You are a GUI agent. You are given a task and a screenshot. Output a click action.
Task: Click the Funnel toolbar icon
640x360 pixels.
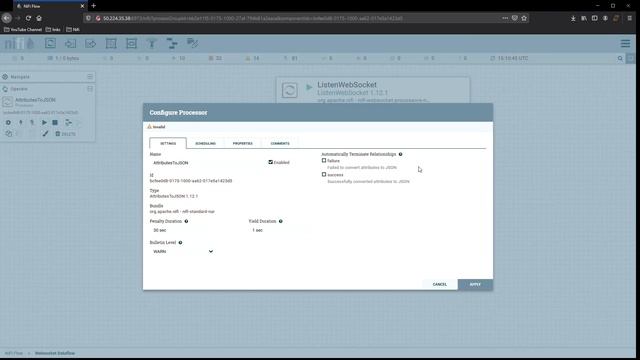click(152, 43)
